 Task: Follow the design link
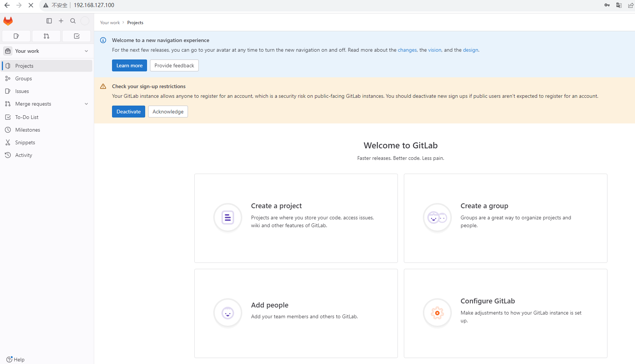pyautogui.click(x=470, y=50)
